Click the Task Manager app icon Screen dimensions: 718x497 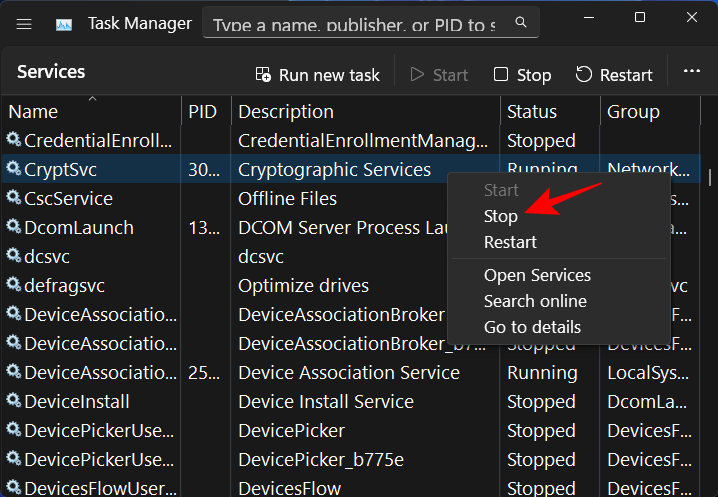[x=64, y=22]
